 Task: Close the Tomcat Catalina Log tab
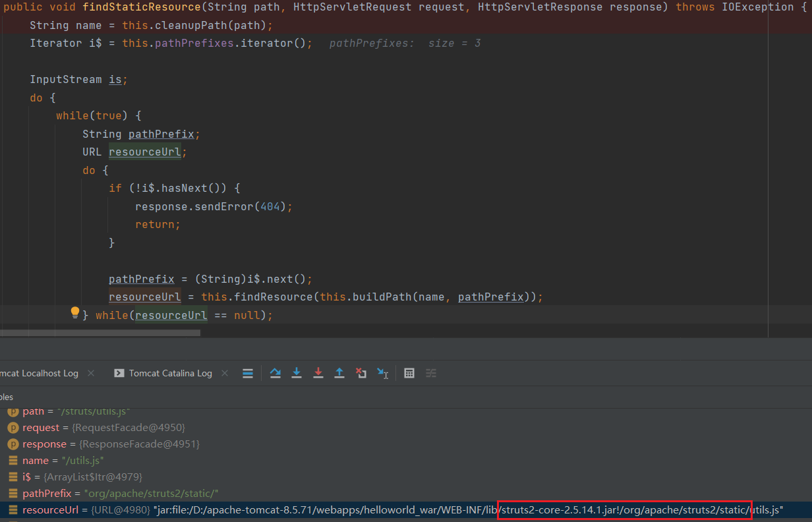pos(225,373)
